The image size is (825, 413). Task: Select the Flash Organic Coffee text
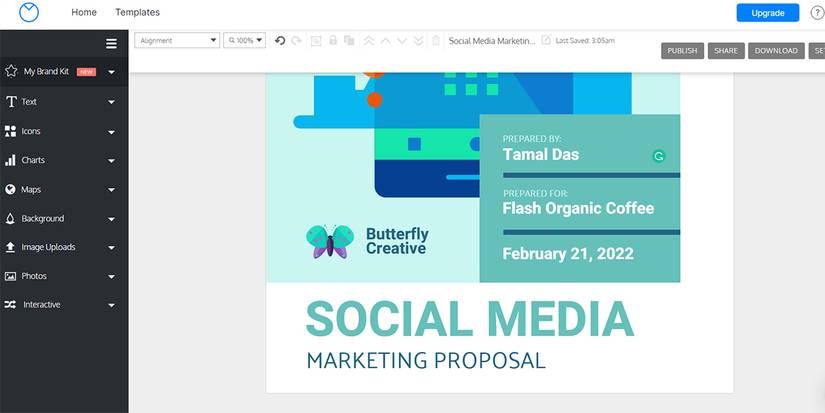coord(578,208)
